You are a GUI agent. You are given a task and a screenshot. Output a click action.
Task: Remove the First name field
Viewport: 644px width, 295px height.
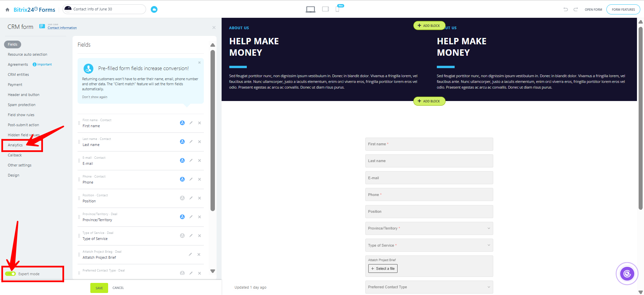pos(199,123)
